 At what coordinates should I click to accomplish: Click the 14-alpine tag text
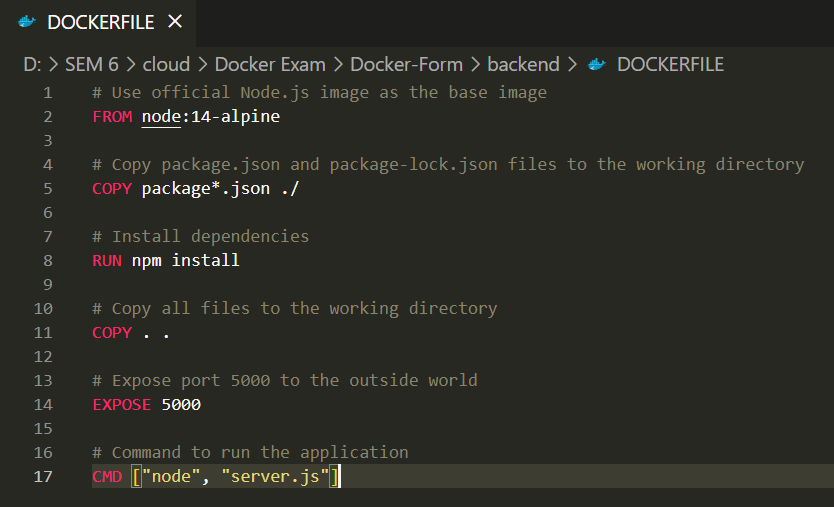(x=235, y=117)
